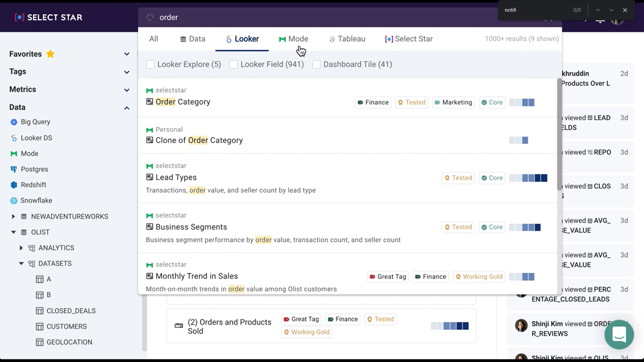644x362 pixels.
Task: Open the Order Category result
Action: tap(183, 102)
